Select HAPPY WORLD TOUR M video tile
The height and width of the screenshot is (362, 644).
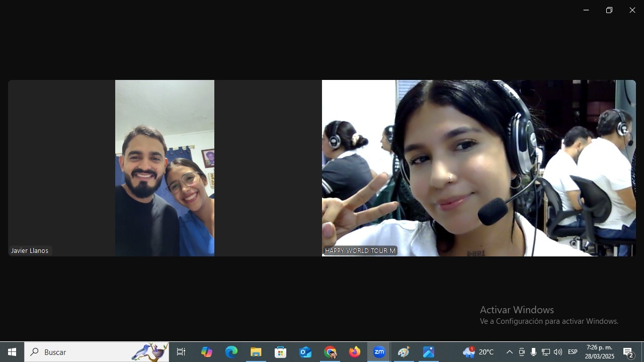point(478,168)
